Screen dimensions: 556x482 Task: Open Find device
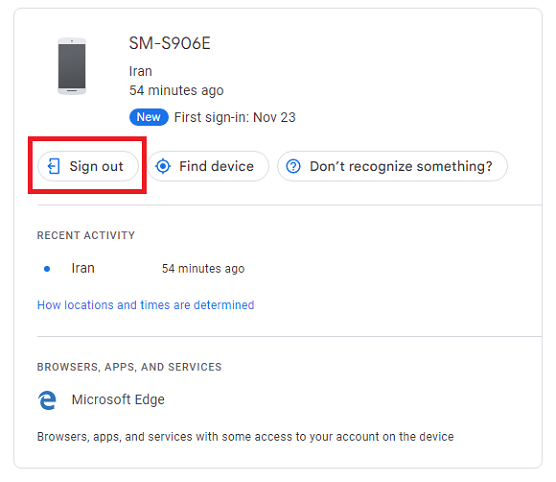click(208, 166)
